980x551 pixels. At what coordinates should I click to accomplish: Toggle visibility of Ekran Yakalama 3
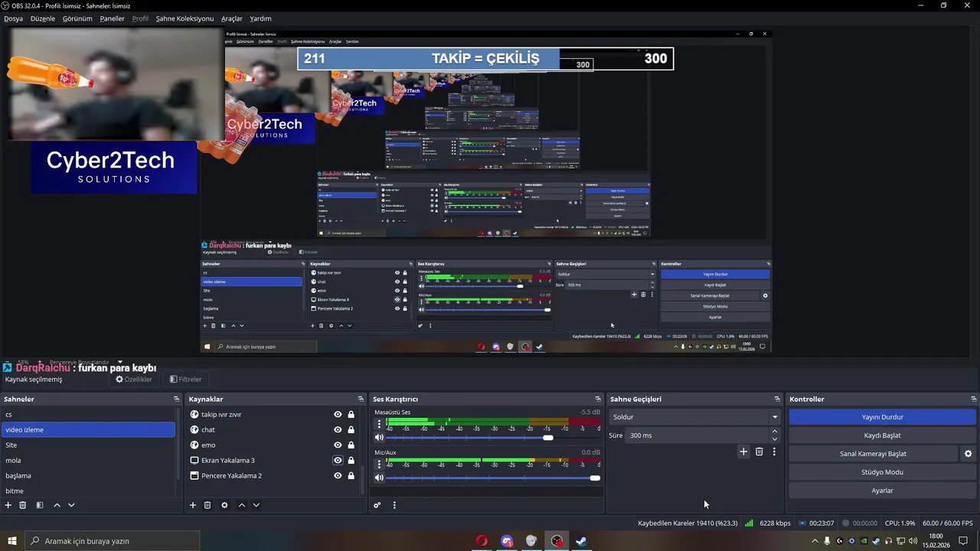pos(338,461)
